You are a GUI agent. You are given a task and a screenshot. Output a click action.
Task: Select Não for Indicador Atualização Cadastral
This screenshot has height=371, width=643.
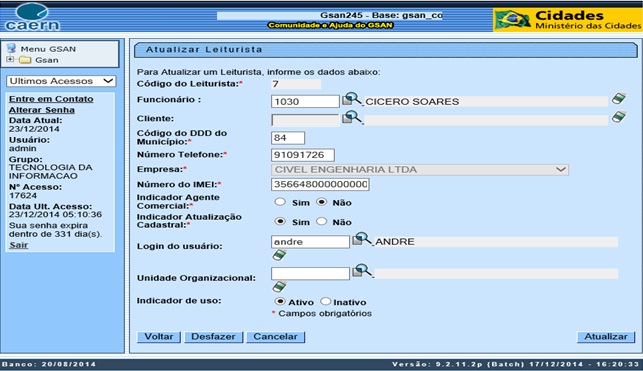(322, 221)
